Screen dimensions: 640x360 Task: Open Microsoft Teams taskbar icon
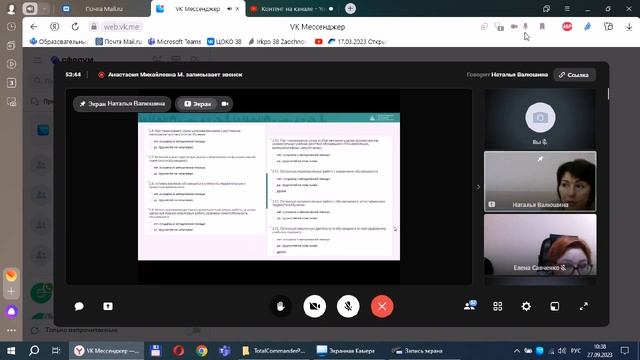click(x=224, y=351)
